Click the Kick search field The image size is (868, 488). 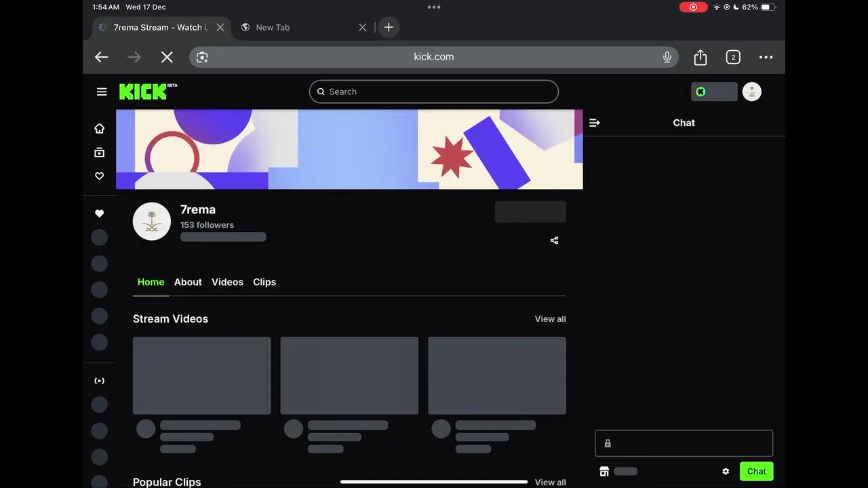[x=434, y=91]
